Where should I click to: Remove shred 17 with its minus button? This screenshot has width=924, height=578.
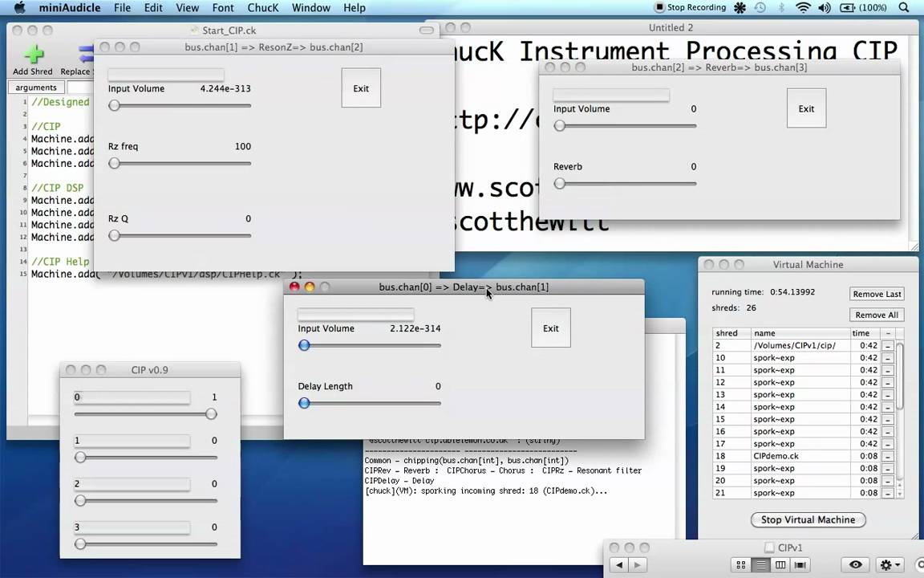pos(887,443)
